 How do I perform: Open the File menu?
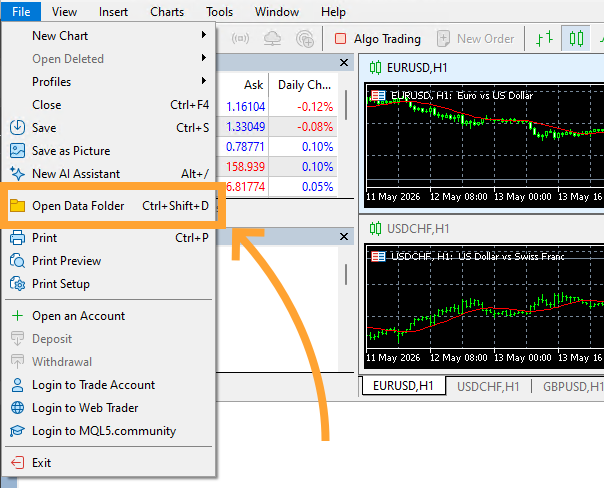click(21, 12)
